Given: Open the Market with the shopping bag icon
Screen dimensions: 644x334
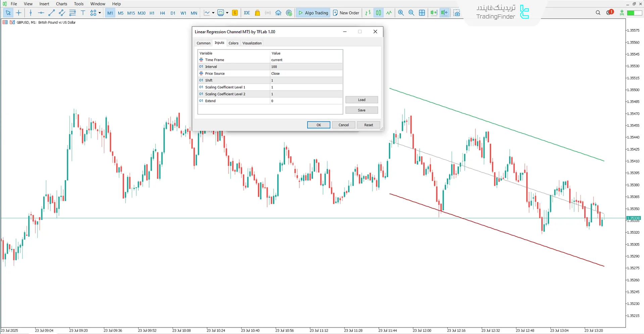Looking at the screenshot, I should point(257,13).
